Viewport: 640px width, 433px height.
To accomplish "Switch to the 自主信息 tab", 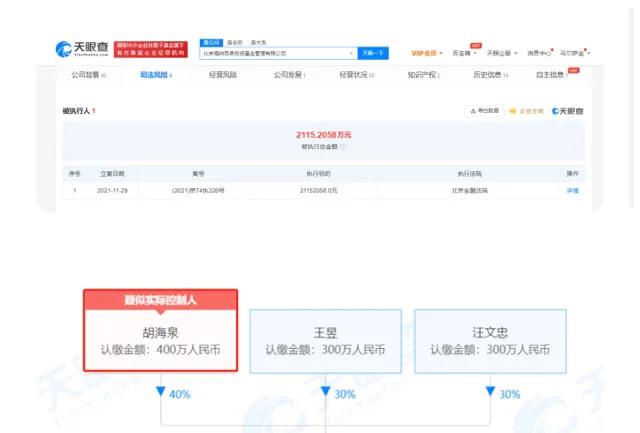I will (x=552, y=75).
